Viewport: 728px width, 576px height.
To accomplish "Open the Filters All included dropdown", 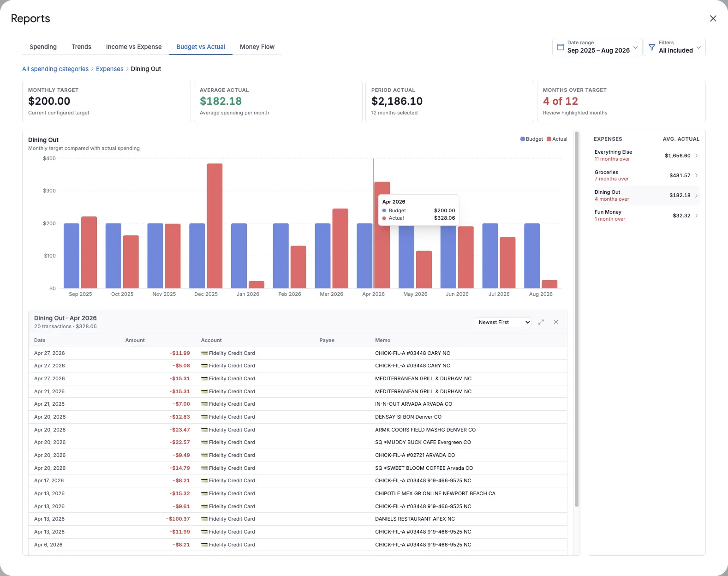I will click(x=674, y=47).
